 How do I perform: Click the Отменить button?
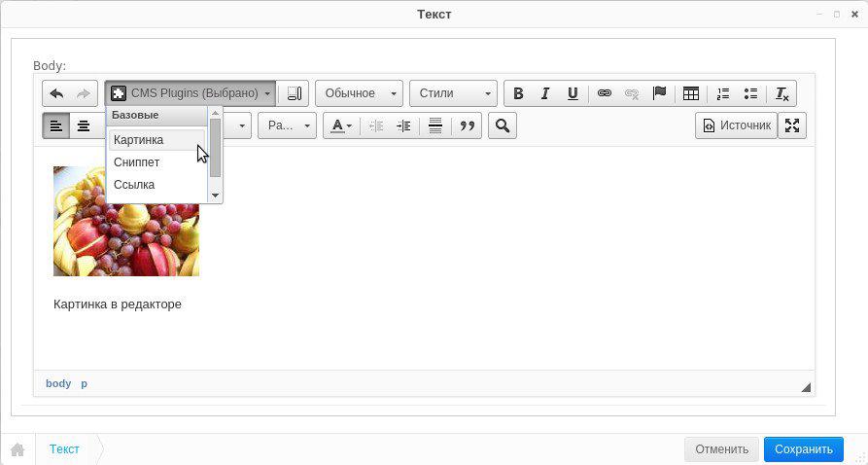(721, 449)
